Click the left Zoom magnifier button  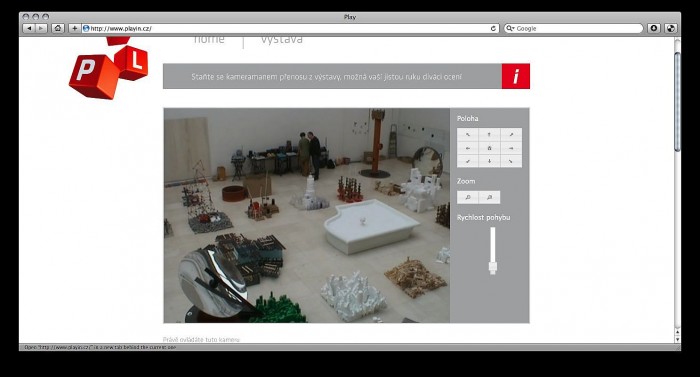pos(468,197)
